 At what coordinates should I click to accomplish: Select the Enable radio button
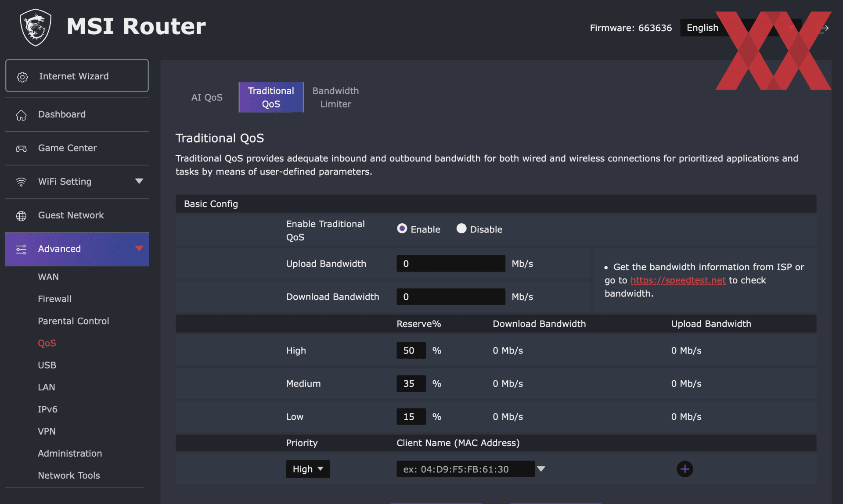(x=402, y=229)
